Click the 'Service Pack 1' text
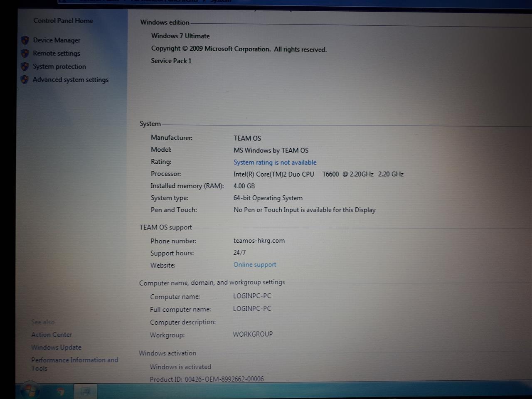The image size is (532, 399). point(171,61)
